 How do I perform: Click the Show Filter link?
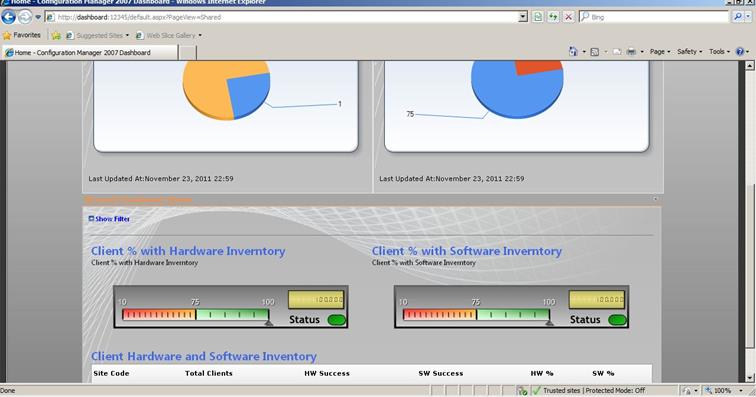[112, 219]
